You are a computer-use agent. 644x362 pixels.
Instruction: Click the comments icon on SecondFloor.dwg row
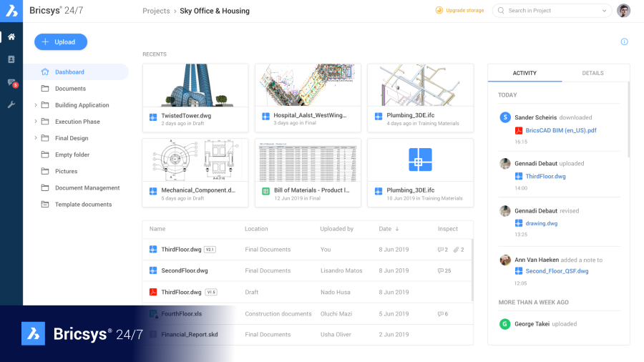pyautogui.click(x=440, y=271)
